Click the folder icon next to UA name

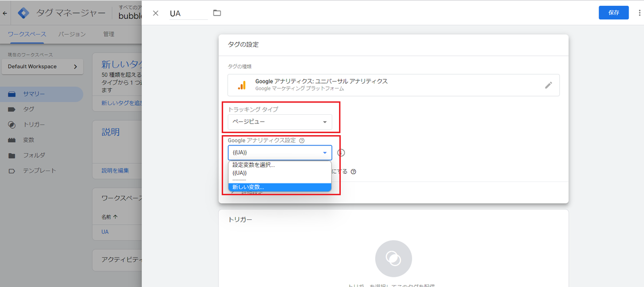pos(217,13)
